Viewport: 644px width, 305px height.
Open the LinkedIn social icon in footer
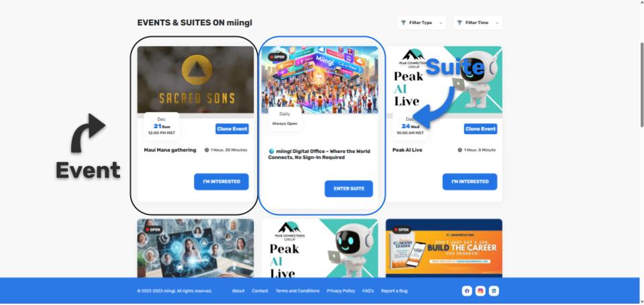click(494, 291)
